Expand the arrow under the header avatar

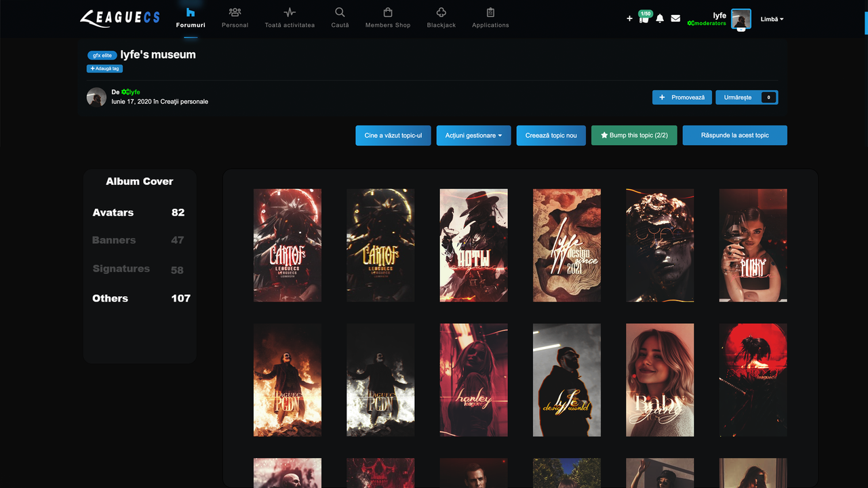pos(741,29)
